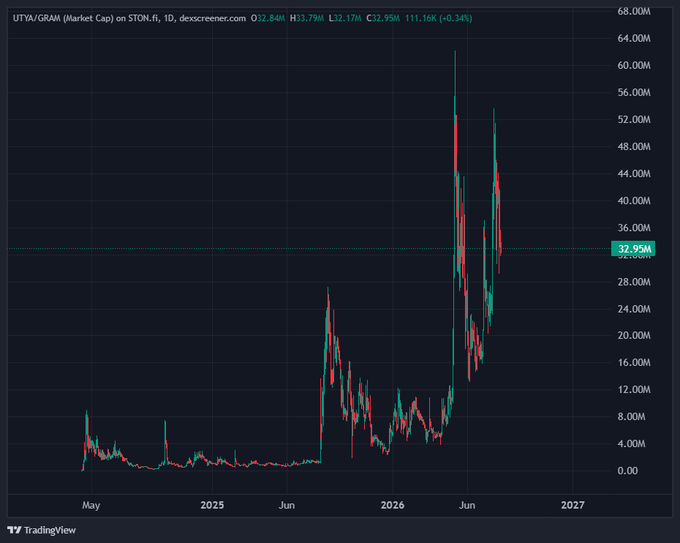Click the 12.00M price axis label
This screenshot has width=680, height=543.
pyautogui.click(x=634, y=389)
